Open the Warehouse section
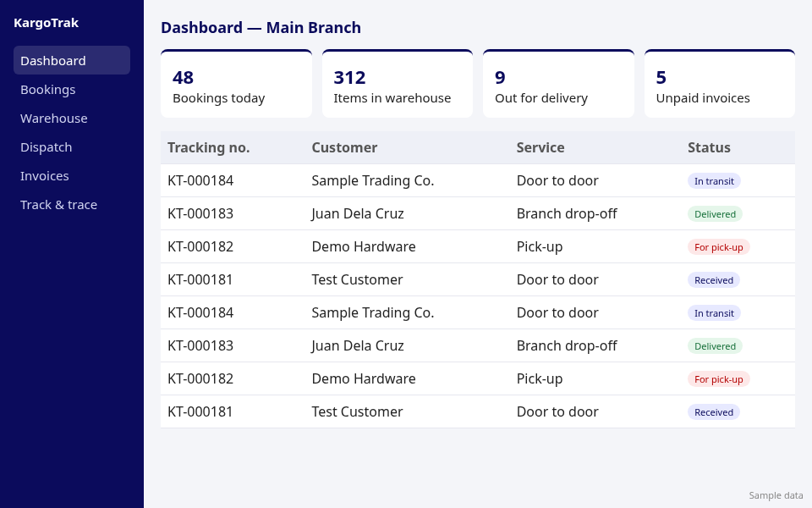This screenshot has width=812, height=508. (71, 119)
